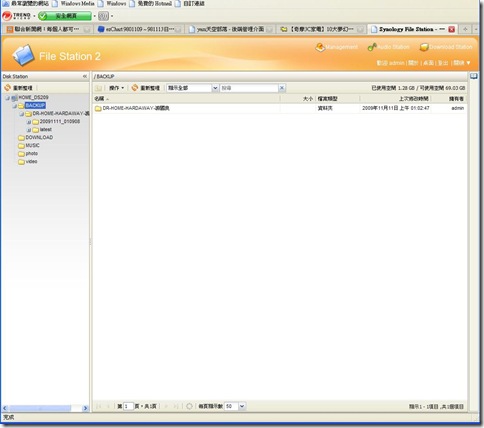
Task: Open the items-per-page 50 dropdown
Action: pyautogui.click(x=242, y=406)
